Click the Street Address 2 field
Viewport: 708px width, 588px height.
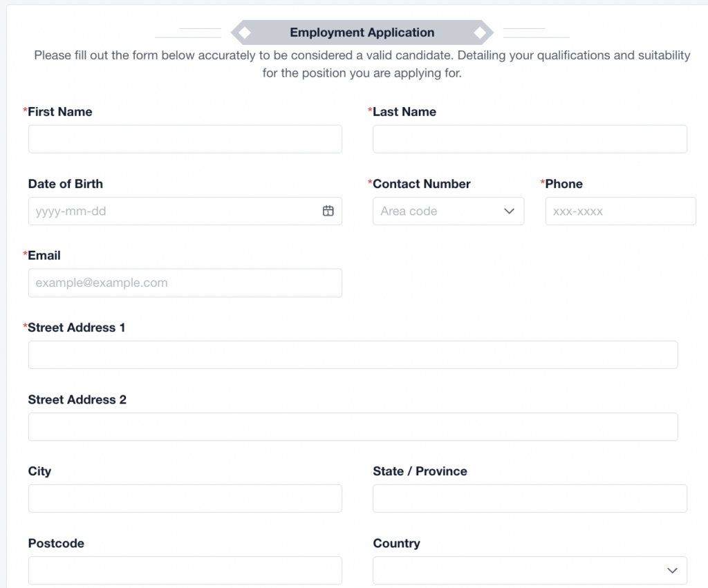(353, 426)
